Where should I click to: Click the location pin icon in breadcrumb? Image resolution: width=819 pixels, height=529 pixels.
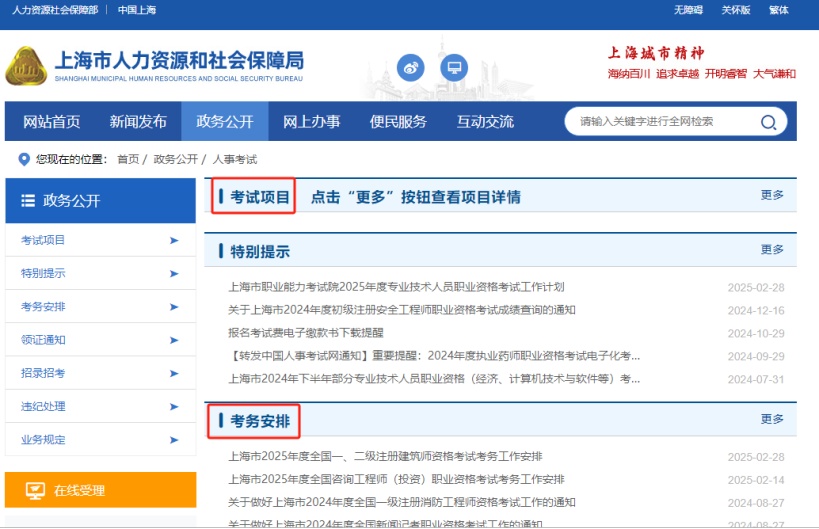pos(24,159)
